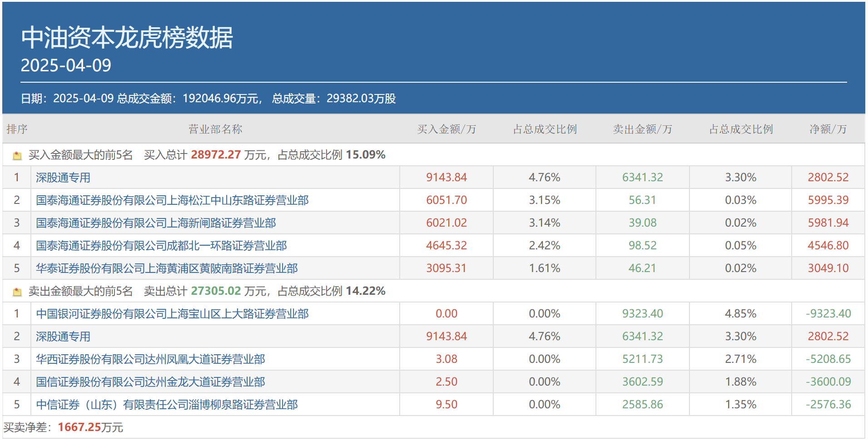
Task: Click the buy total 28972.27 figure
Action: point(216,155)
